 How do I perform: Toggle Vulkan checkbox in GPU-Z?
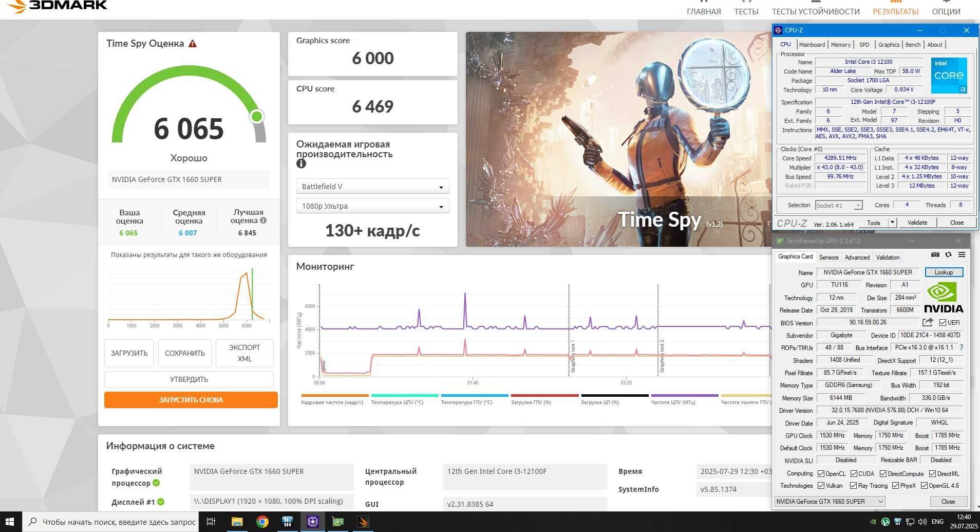(821, 485)
